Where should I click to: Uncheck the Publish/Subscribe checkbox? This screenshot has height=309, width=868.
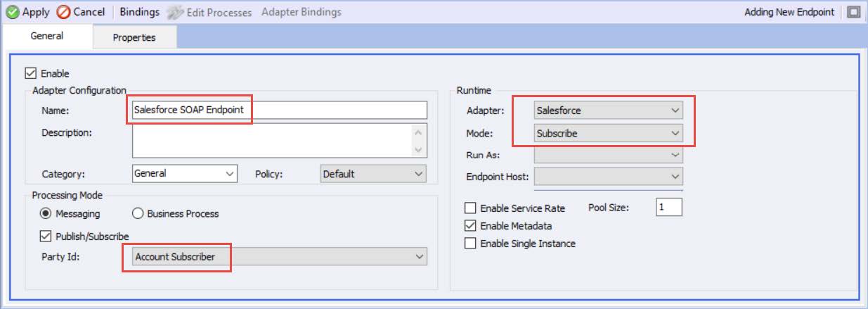point(46,236)
